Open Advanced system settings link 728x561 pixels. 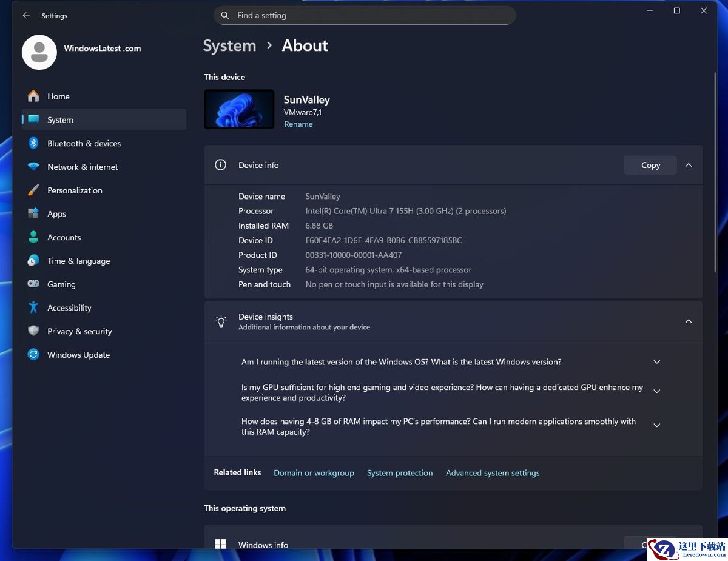click(493, 473)
